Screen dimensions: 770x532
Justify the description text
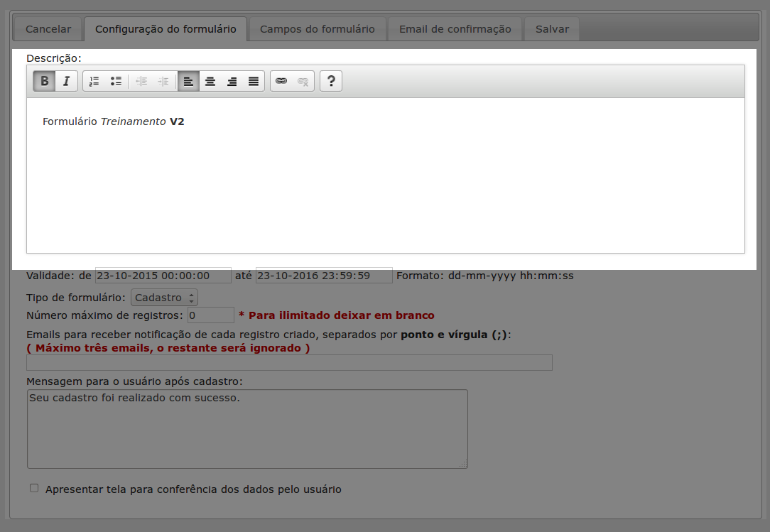[254, 82]
